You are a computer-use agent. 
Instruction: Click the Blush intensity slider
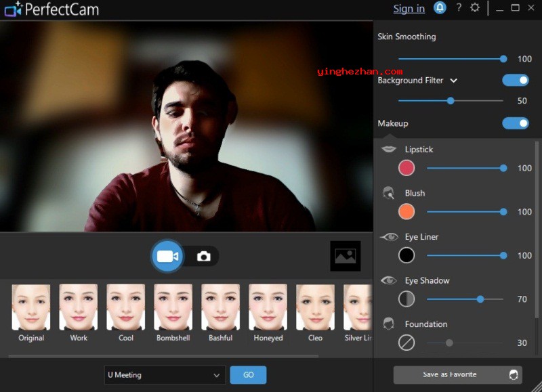pyautogui.click(x=465, y=212)
